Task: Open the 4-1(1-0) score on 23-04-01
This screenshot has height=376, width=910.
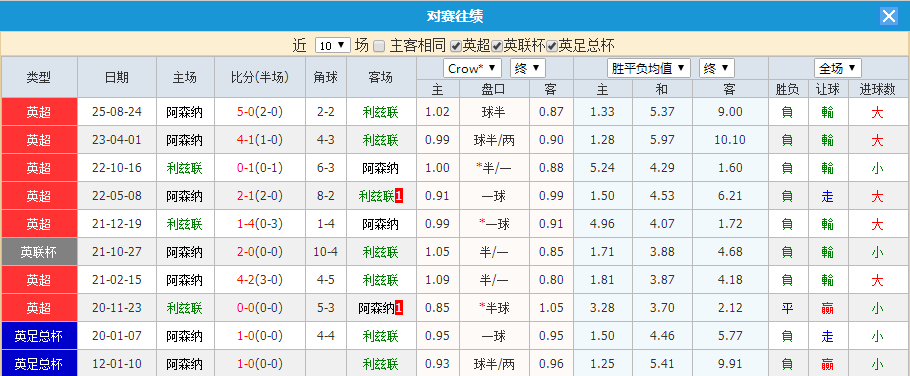Action: point(260,140)
